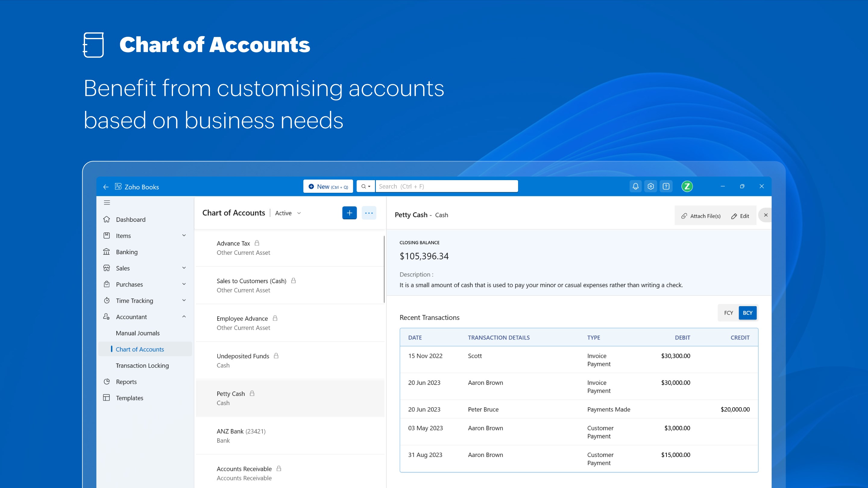Image resolution: width=868 pixels, height=488 pixels.
Task: Open the hamburger menu to collapse sidebar
Action: point(107,202)
